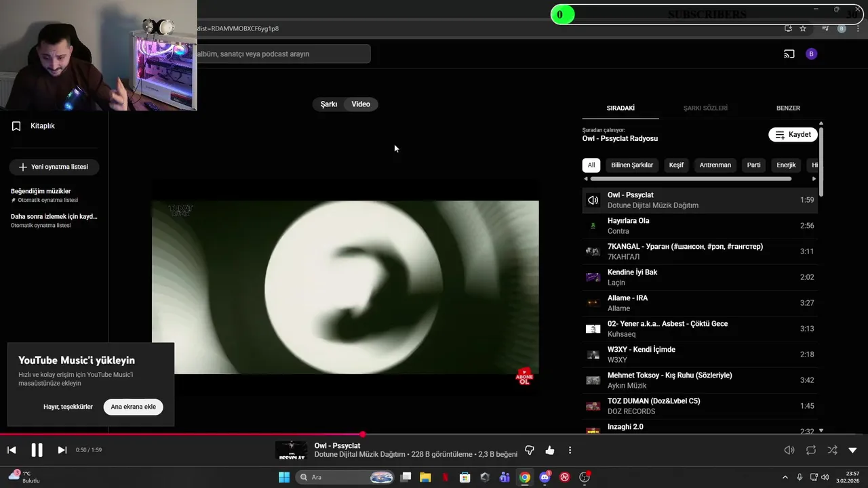This screenshot has width=868, height=488.
Task: Switch to Video mode
Action: [x=361, y=104]
